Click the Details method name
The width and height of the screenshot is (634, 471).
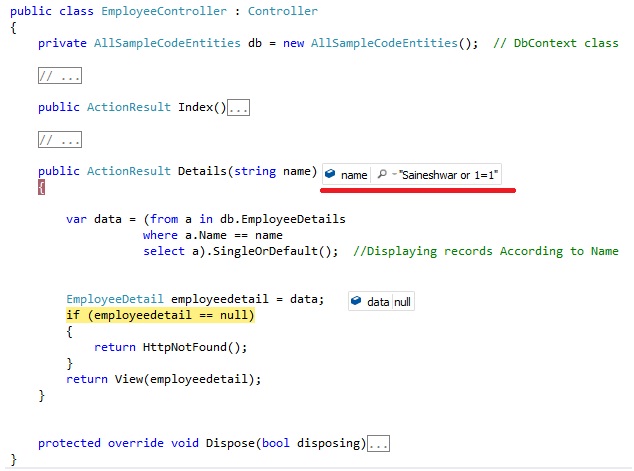[x=202, y=171]
